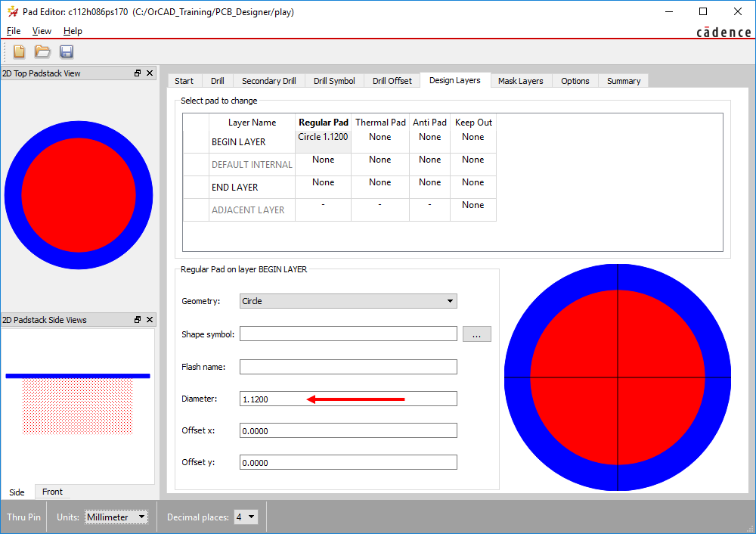Viewport: 756px width, 534px height.
Task: Select the Front view tab
Action: click(52, 492)
